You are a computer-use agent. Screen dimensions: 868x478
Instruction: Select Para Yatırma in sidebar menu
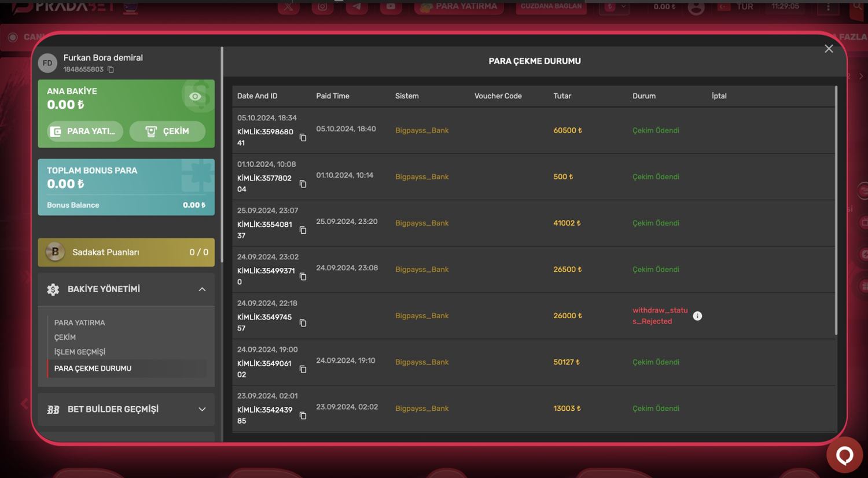[80, 323]
